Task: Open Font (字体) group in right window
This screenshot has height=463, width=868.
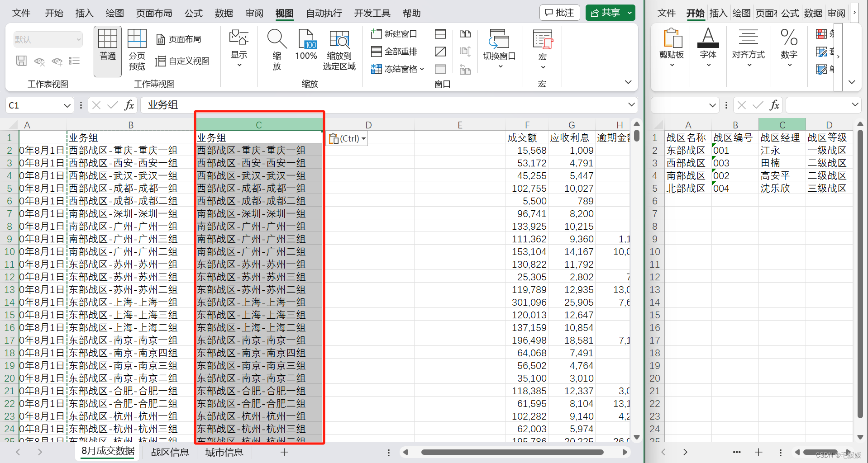Action: [708, 47]
